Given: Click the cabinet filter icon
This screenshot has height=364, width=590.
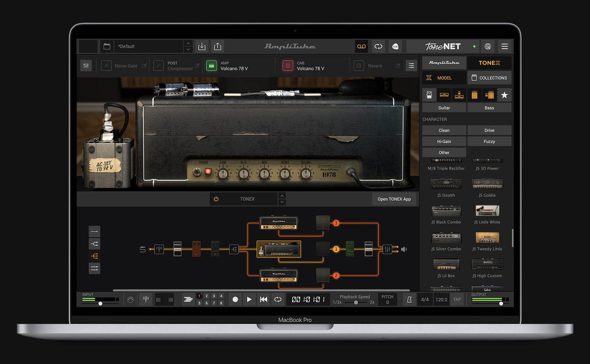Looking at the screenshot, I should 474,95.
